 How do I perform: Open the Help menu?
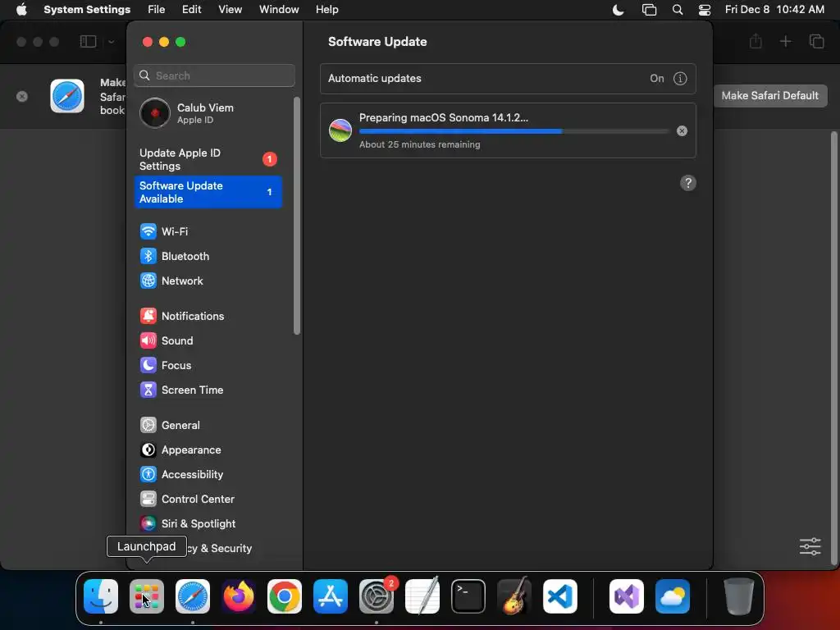[x=326, y=10]
